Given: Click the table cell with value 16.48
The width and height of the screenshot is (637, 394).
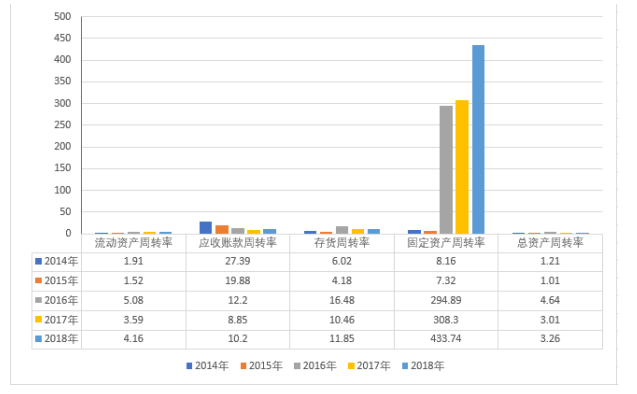Looking at the screenshot, I should click(x=342, y=300).
